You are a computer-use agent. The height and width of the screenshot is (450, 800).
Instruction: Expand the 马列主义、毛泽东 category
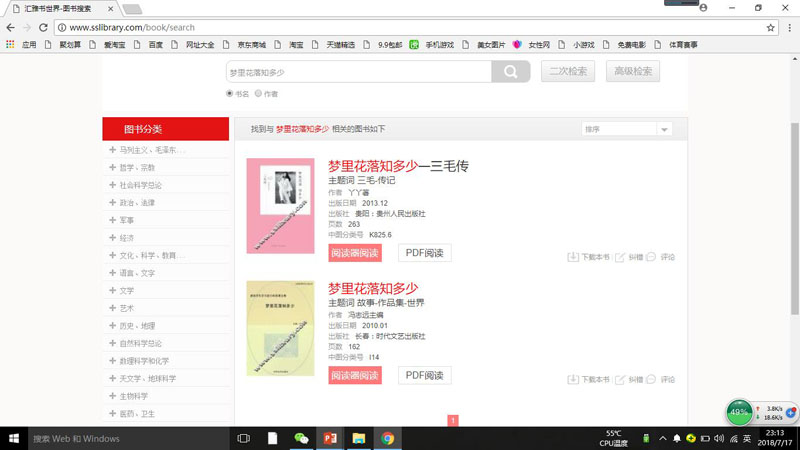tap(112, 150)
